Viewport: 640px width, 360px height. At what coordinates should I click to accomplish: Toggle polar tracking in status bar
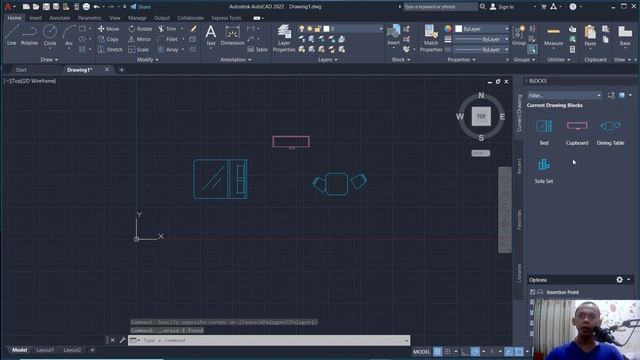click(475, 351)
